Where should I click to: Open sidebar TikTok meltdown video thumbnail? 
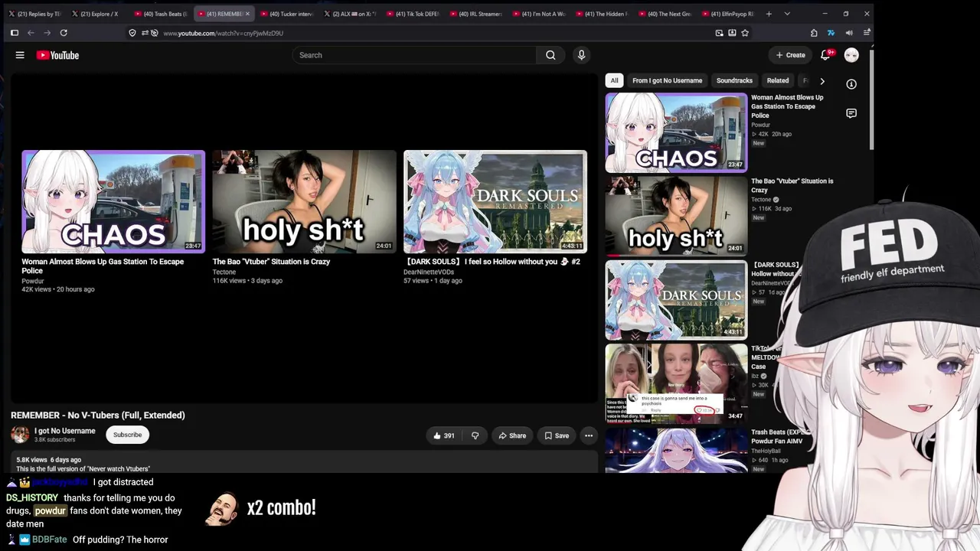pyautogui.click(x=676, y=383)
